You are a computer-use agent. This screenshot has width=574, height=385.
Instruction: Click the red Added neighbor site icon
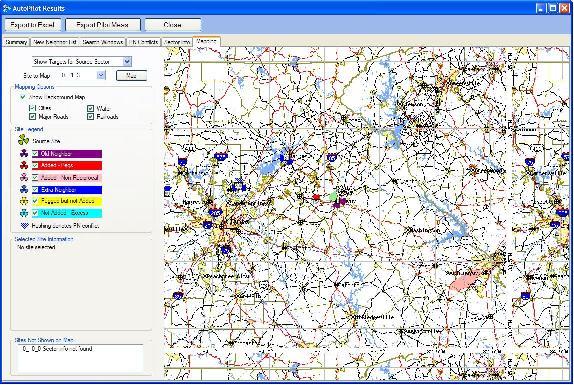coord(24,165)
